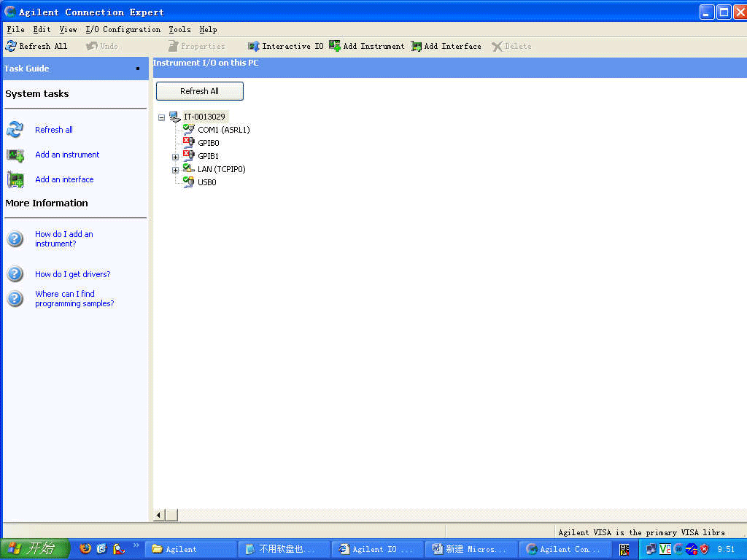Click the GPIB0 failed-status icon
The height and width of the screenshot is (560, 747).
189,142
